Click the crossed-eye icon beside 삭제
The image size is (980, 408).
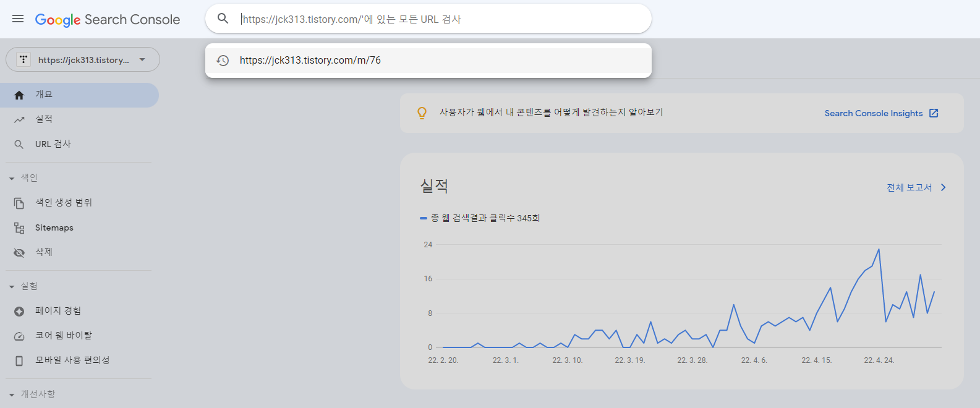[x=19, y=253]
